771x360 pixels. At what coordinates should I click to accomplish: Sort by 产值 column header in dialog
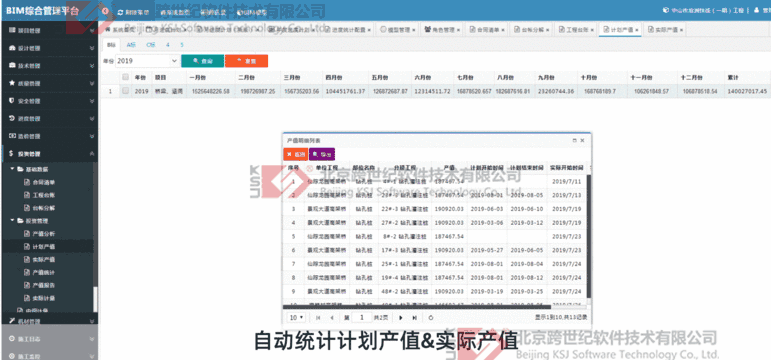coord(449,168)
